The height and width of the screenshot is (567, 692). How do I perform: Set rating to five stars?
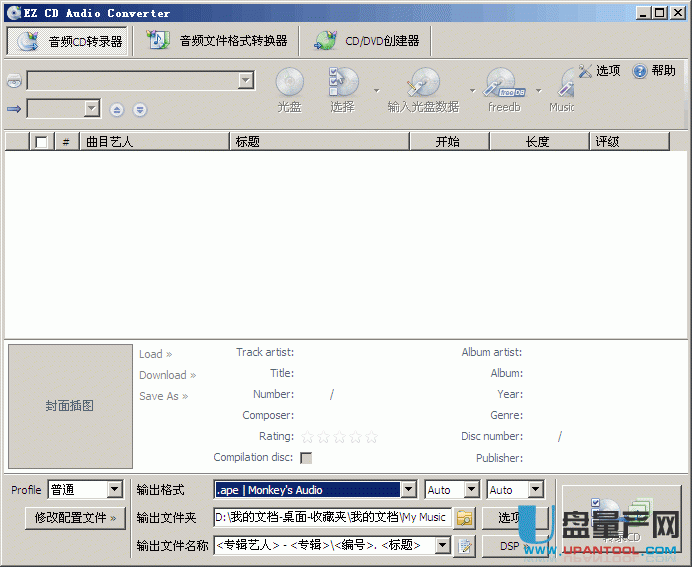[x=372, y=437]
